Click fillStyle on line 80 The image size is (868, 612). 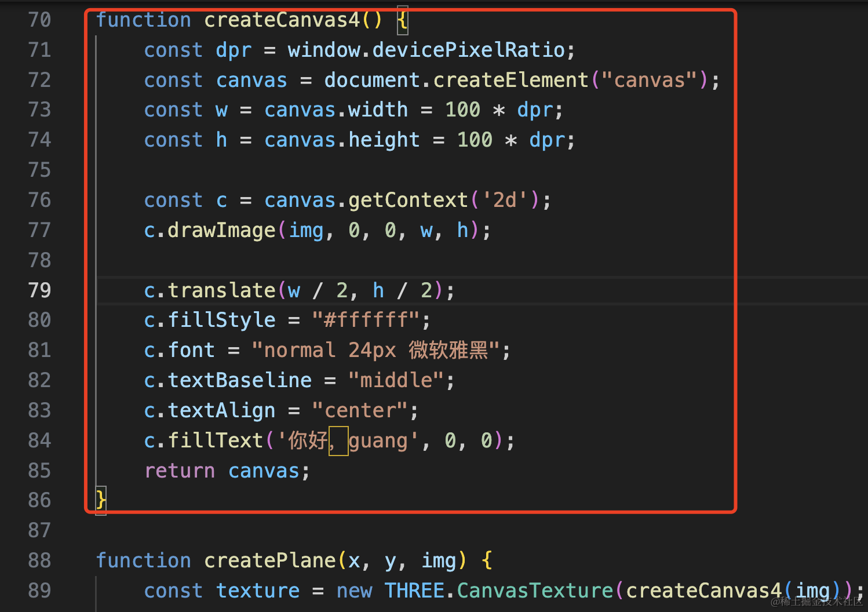point(221,320)
